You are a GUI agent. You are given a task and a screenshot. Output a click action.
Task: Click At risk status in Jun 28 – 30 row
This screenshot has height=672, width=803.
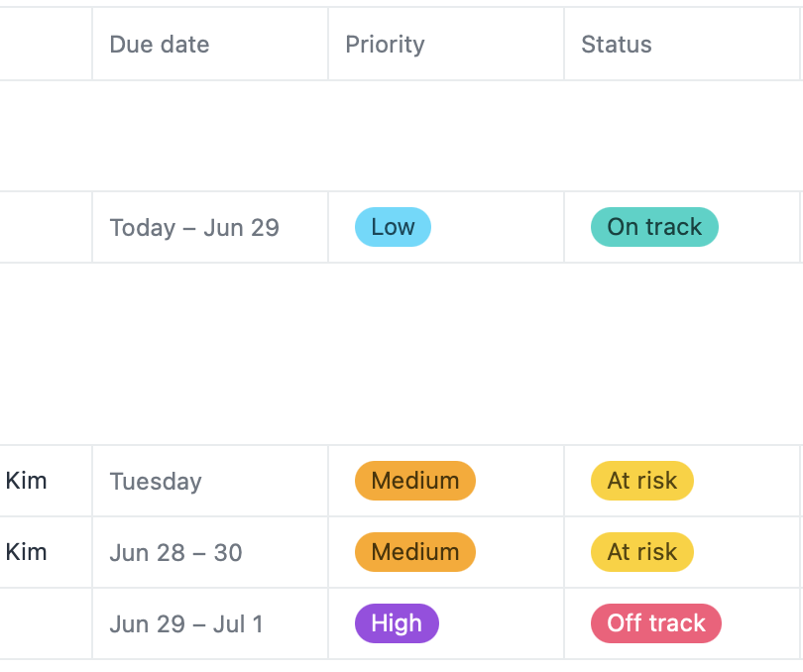pyautogui.click(x=641, y=552)
